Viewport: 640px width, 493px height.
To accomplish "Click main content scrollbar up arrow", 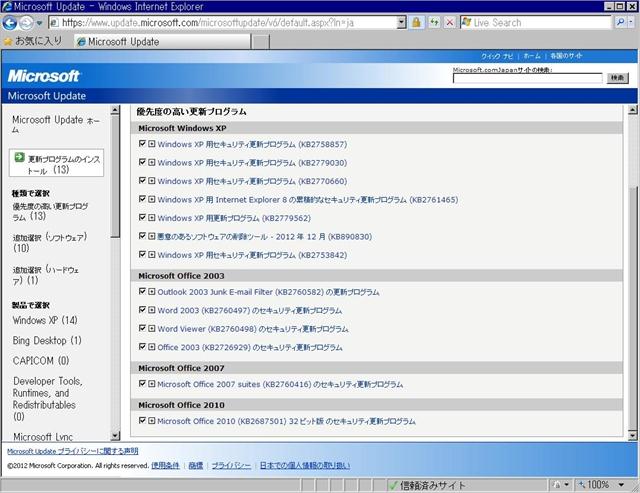I will coord(632,109).
